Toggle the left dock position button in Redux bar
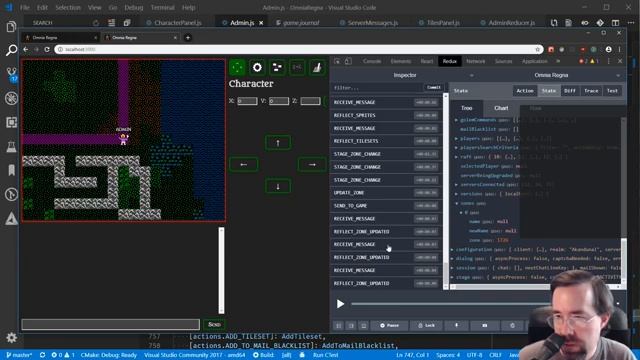 pos(338,325)
